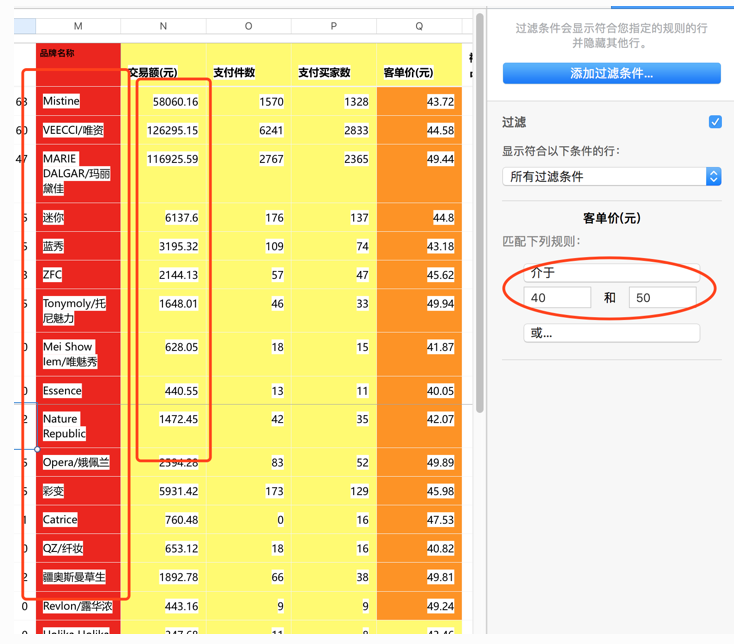Click the 2833 buyers cell
The height and width of the screenshot is (644, 734).
click(x=334, y=130)
